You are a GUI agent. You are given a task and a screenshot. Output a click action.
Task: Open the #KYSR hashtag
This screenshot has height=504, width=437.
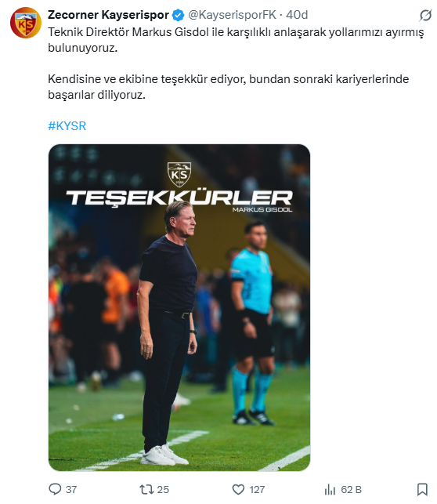pos(67,125)
